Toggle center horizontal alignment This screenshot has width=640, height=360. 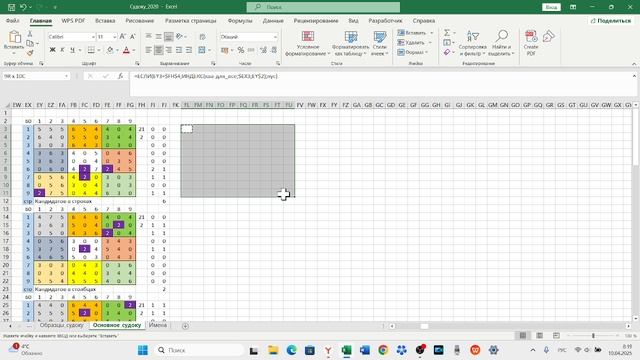(x=158, y=50)
